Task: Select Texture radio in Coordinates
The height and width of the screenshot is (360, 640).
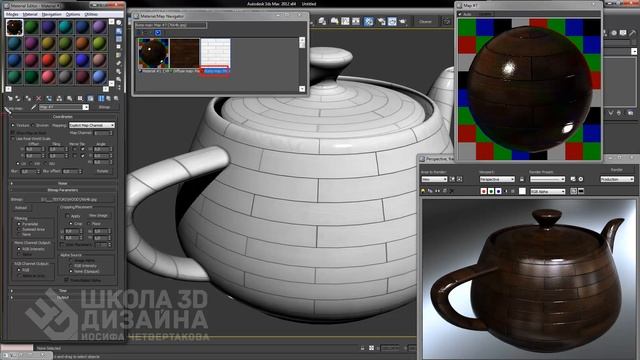Action: click(13, 125)
